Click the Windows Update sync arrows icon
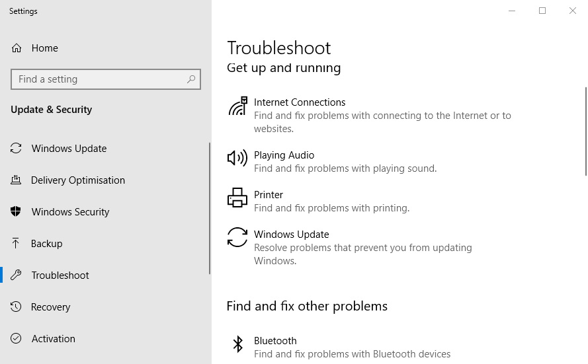The height and width of the screenshot is (364, 588). [237, 237]
